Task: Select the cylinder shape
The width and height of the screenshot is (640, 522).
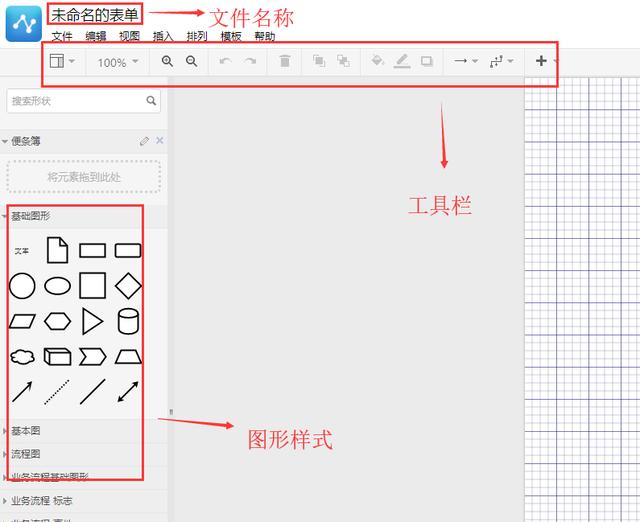Action: click(128, 321)
